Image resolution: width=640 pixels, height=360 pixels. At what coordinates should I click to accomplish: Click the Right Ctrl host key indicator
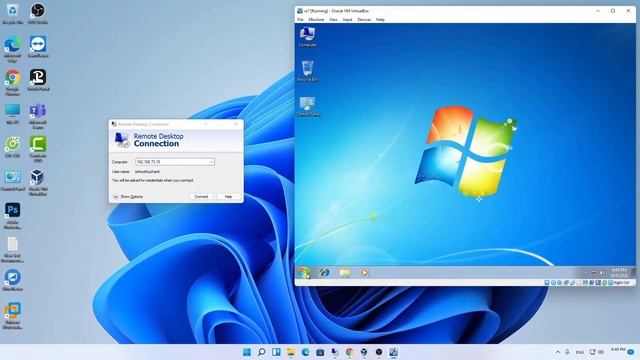point(622,282)
